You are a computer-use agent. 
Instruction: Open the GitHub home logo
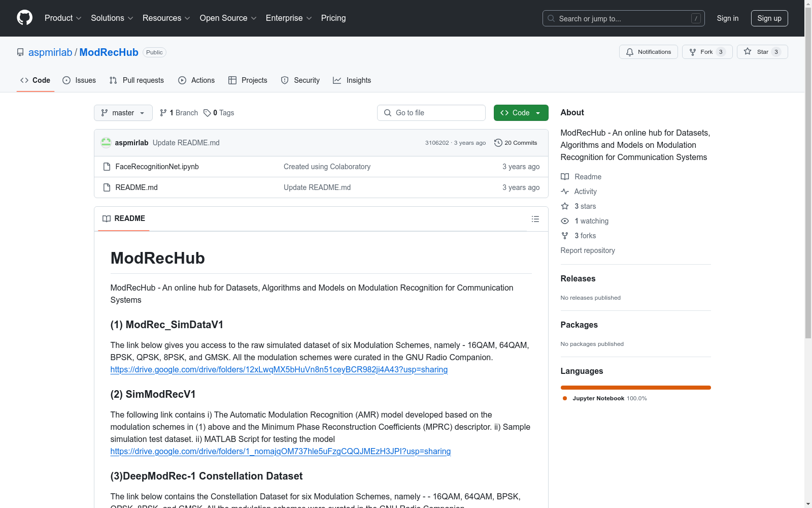(24, 18)
